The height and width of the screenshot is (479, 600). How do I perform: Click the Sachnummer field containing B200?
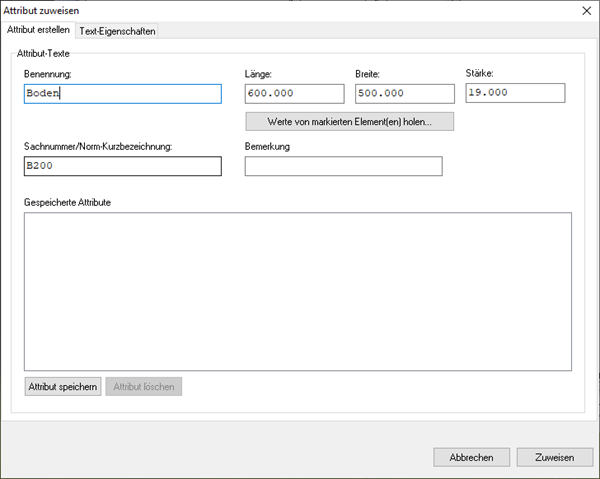tap(122, 166)
